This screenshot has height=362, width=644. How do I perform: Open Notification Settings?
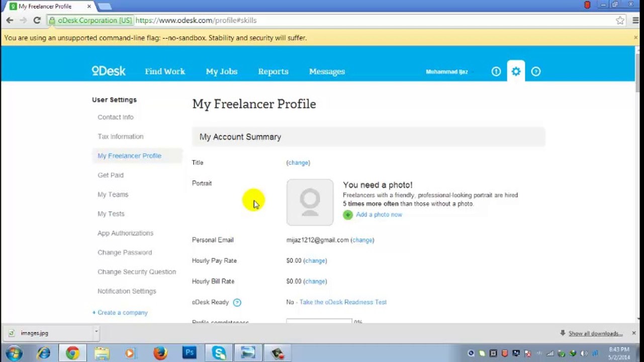tap(127, 291)
